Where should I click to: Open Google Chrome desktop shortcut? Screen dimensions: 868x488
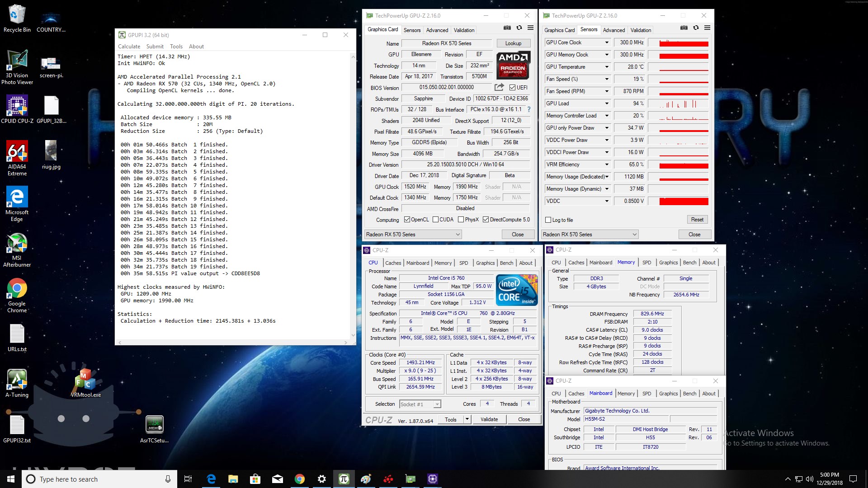pos(17,296)
